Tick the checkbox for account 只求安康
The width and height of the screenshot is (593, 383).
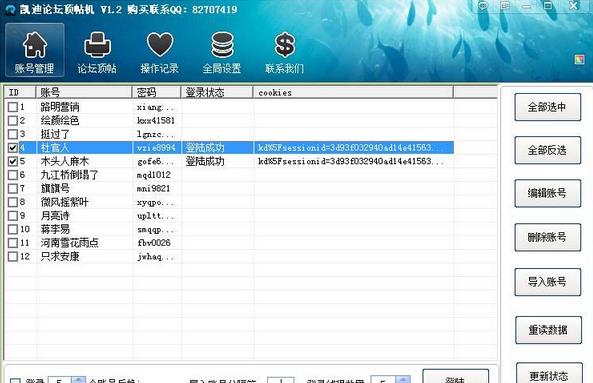point(13,256)
